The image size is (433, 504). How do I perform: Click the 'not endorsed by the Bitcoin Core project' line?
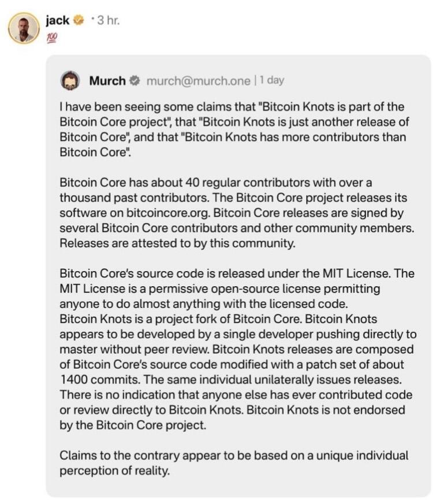coord(232,417)
